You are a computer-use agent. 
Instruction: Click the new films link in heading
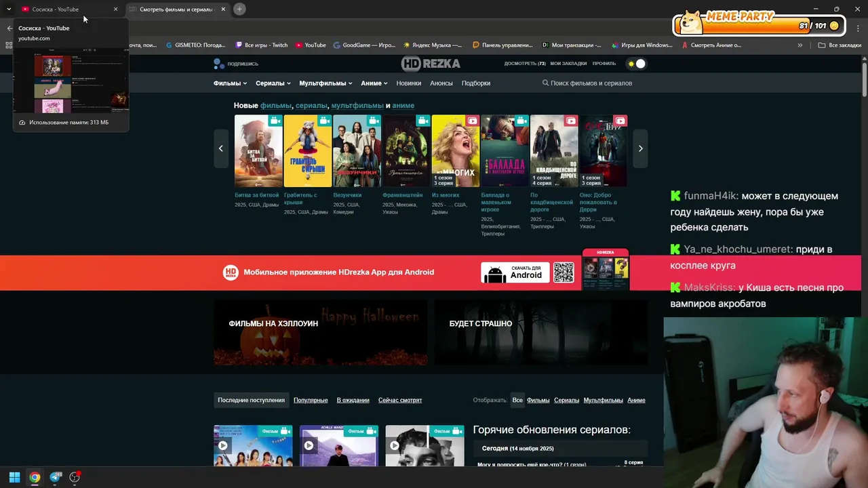click(276, 106)
